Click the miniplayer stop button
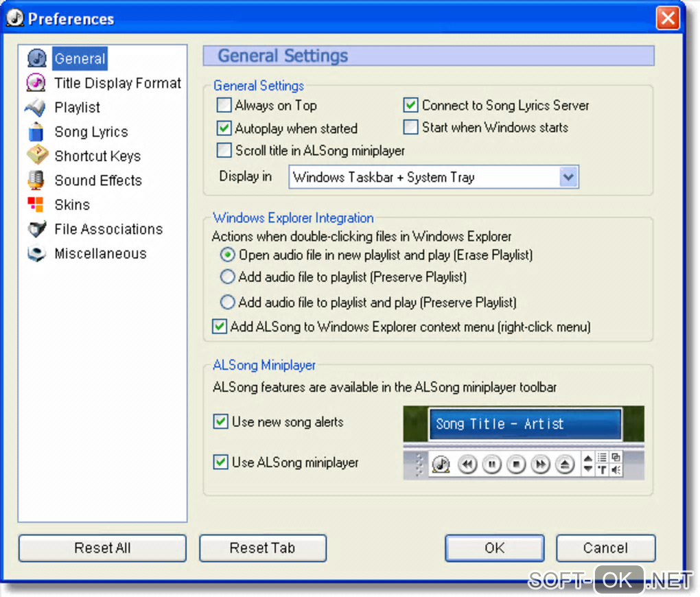This screenshot has width=700, height=597. coord(516,465)
